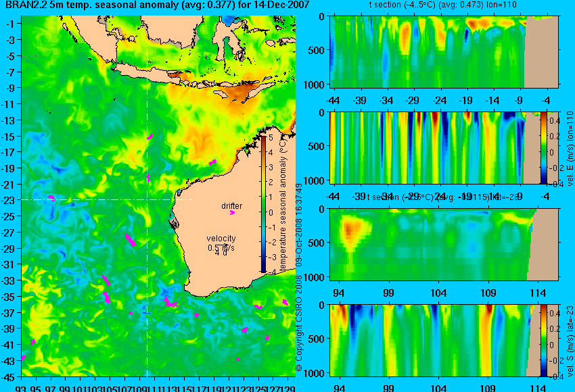Click the 'velocity' legend label
The image size is (575, 392).
pyautogui.click(x=221, y=239)
